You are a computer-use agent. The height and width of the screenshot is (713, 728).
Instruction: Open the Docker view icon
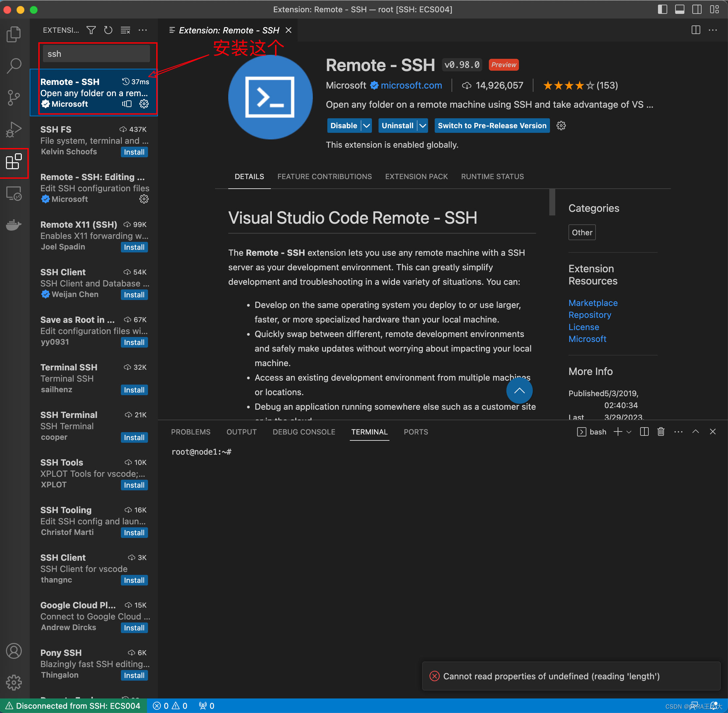[x=14, y=225]
